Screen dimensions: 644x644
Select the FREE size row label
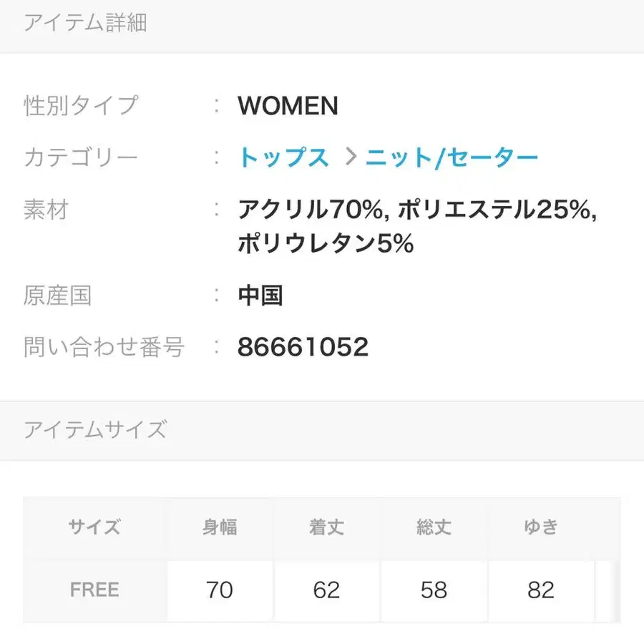point(94,590)
